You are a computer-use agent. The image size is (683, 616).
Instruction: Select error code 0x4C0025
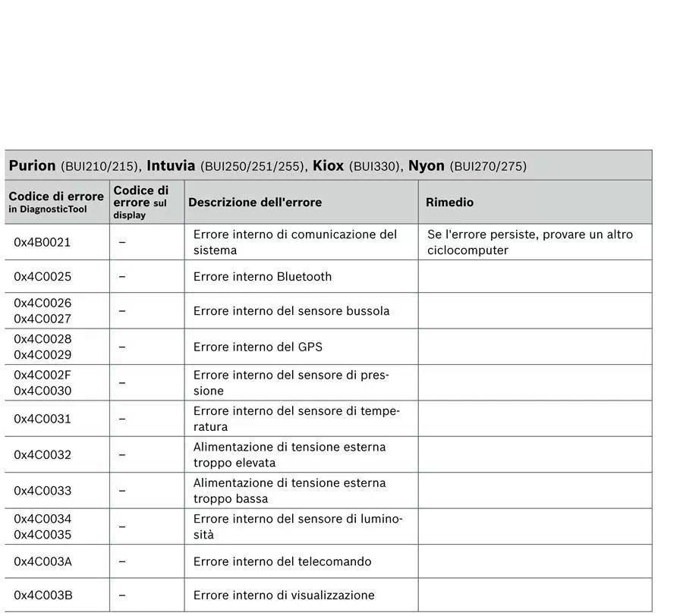tap(42, 277)
